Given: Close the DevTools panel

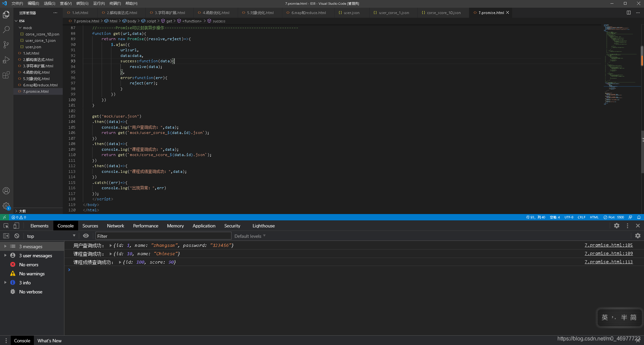Looking at the screenshot, I should point(638,226).
